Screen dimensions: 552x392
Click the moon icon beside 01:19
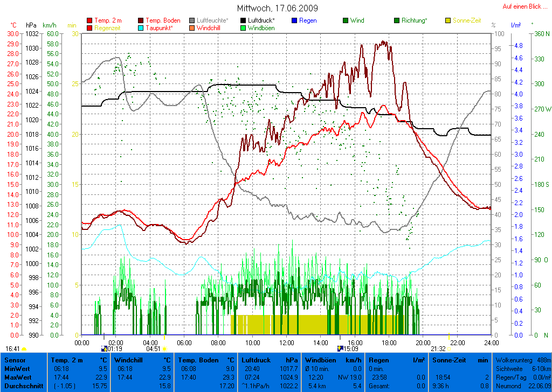point(105,348)
